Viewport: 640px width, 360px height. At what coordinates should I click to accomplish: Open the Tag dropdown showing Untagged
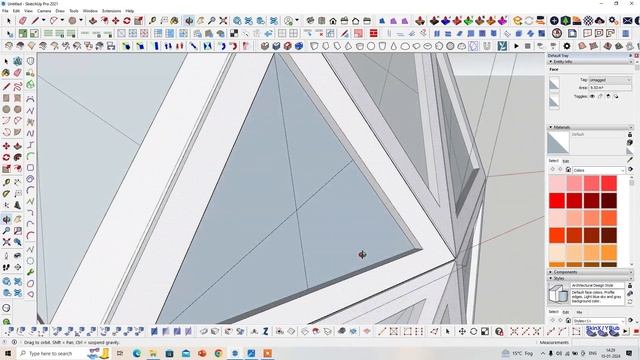(x=610, y=80)
